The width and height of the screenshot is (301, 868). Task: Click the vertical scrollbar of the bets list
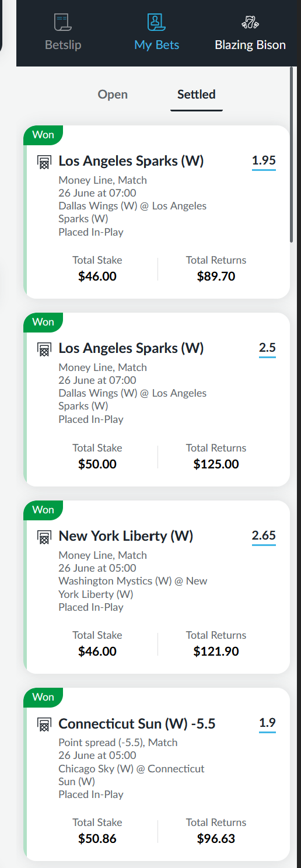[292, 156]
